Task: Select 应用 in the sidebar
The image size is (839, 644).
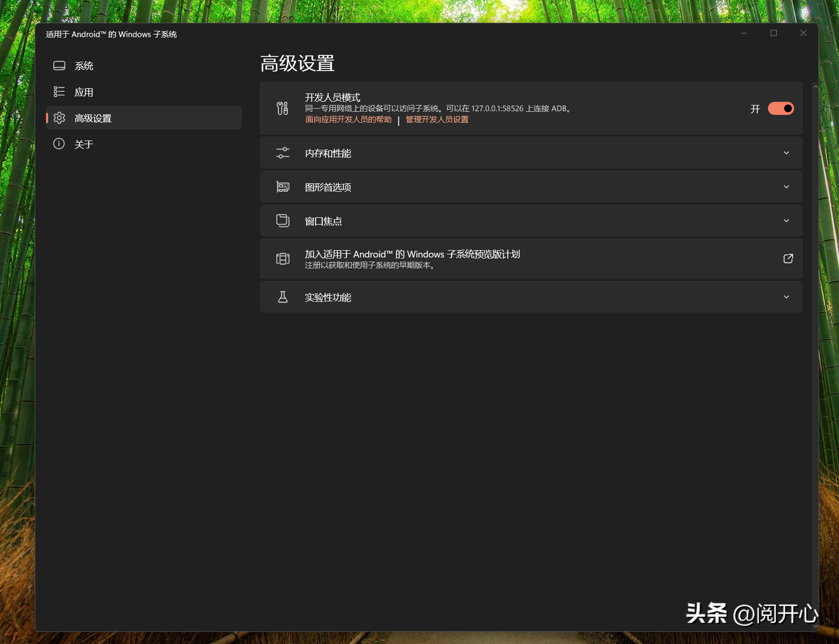Action: (x=84, y=91)
